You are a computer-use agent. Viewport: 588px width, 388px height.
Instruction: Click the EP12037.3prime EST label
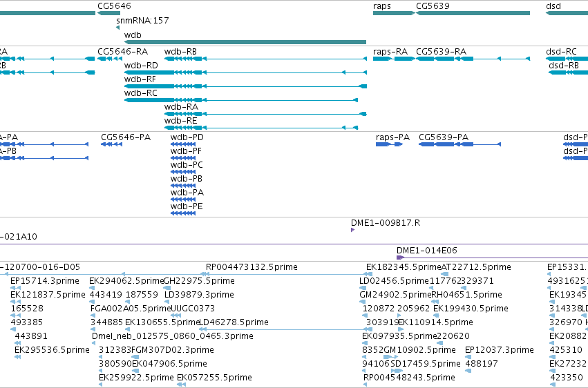[x=500, y=350]
